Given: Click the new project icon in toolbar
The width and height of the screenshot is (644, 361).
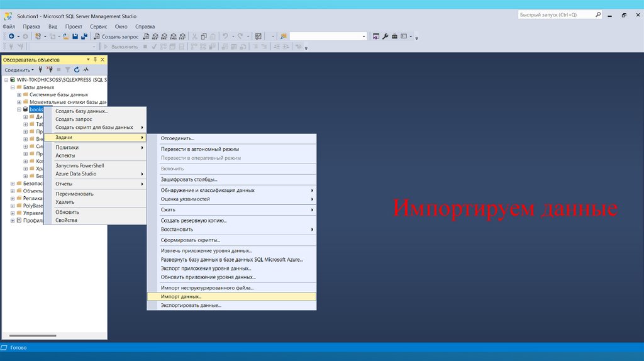Looking at the screenshot, I should coord(38,36).
